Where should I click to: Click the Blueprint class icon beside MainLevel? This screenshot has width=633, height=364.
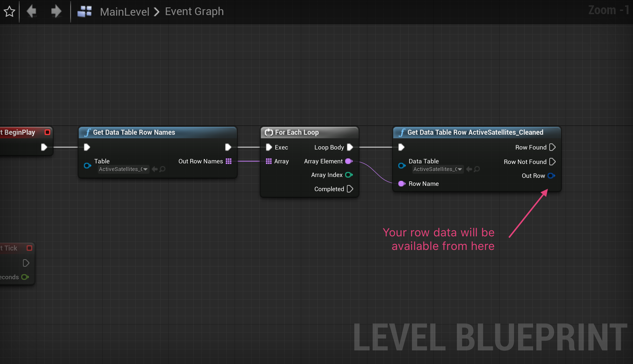click(84, 11)
